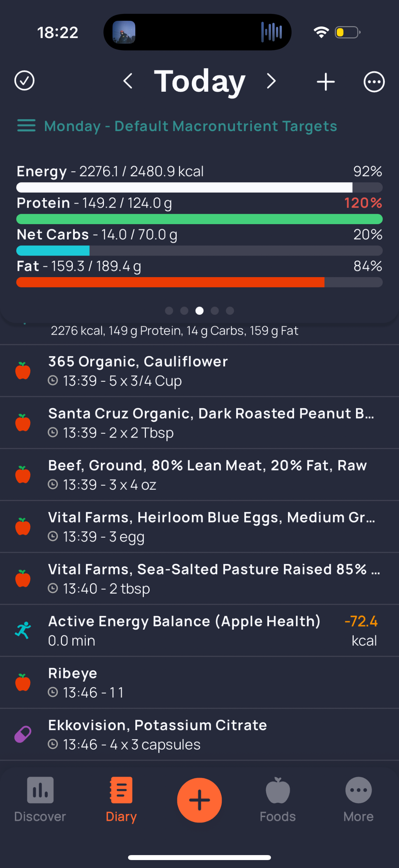Tap the Energy progress bar
The width and height of the screenshot is (399, 868).
coord(199,187)
